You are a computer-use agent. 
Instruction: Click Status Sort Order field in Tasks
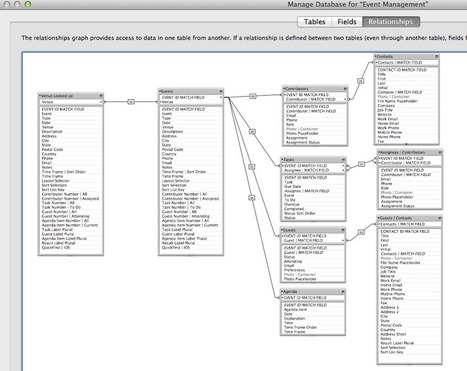coord(299,213)
